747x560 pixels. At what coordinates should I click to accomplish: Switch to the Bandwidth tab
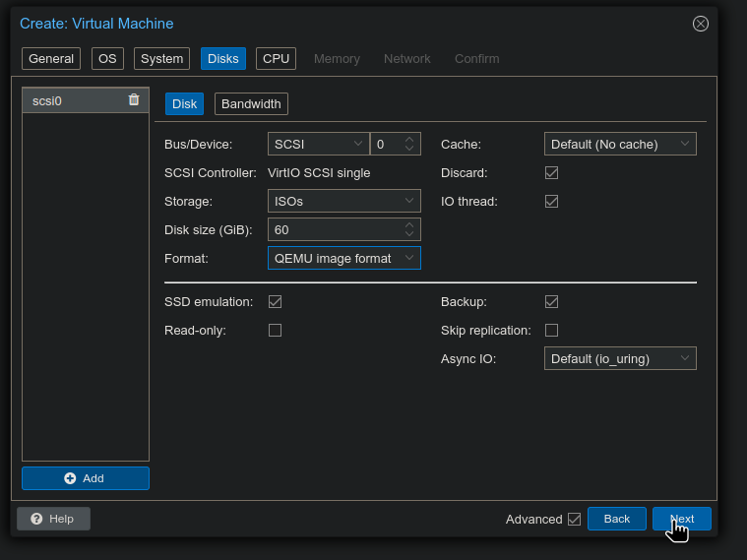pos(251,103)
